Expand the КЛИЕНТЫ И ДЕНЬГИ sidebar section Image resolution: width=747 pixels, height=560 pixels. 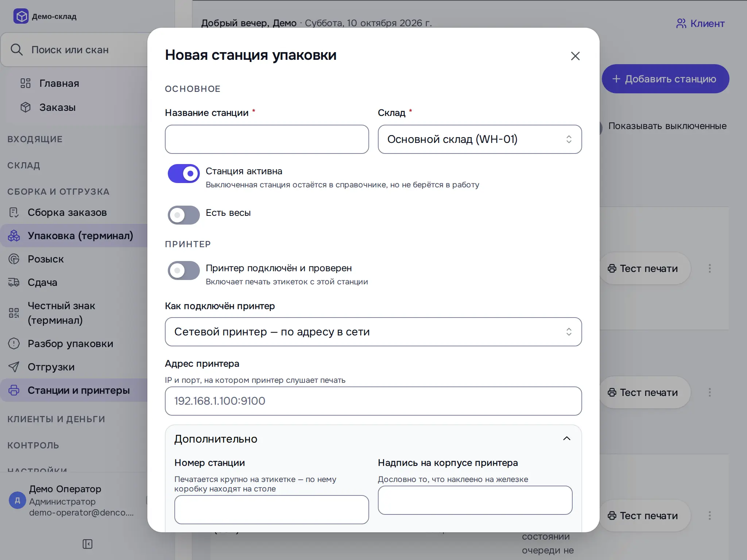click(x=56, y=419)
